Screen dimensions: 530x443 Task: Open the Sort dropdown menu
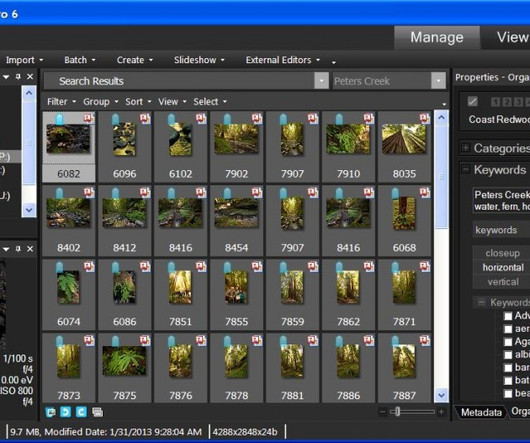138,102
